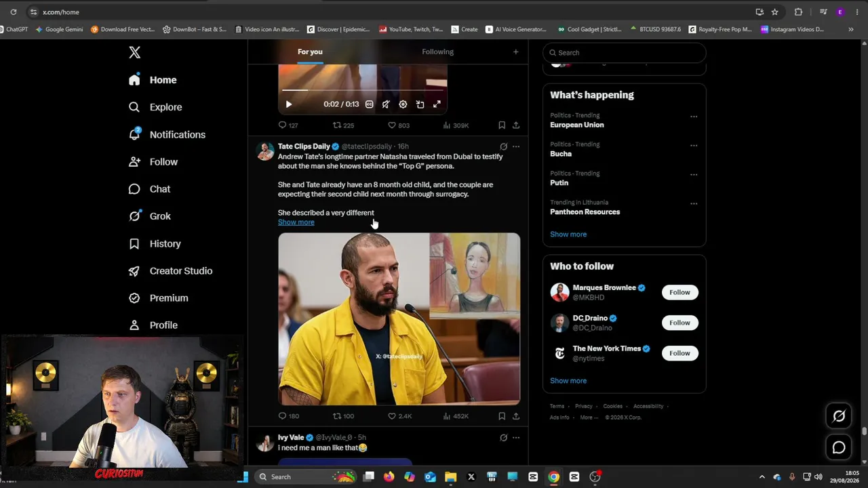
Task: Open File Explorer from the taskbar
Action: click(x=450, y=477)
